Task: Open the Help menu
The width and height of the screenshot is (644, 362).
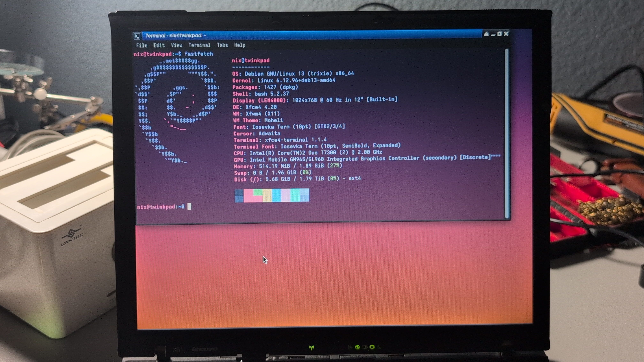Action: 239,45
